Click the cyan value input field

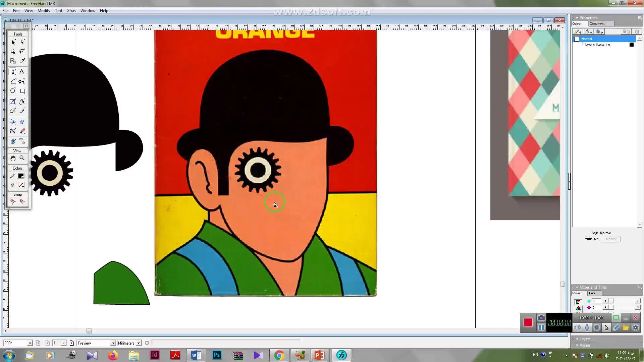[596, 301]
